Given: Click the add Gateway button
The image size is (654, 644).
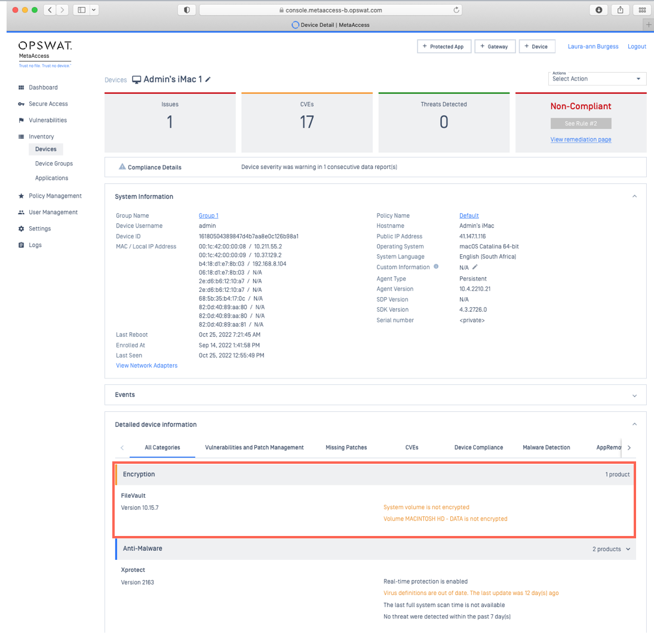Looking at the screenshot, I should 495,47.
